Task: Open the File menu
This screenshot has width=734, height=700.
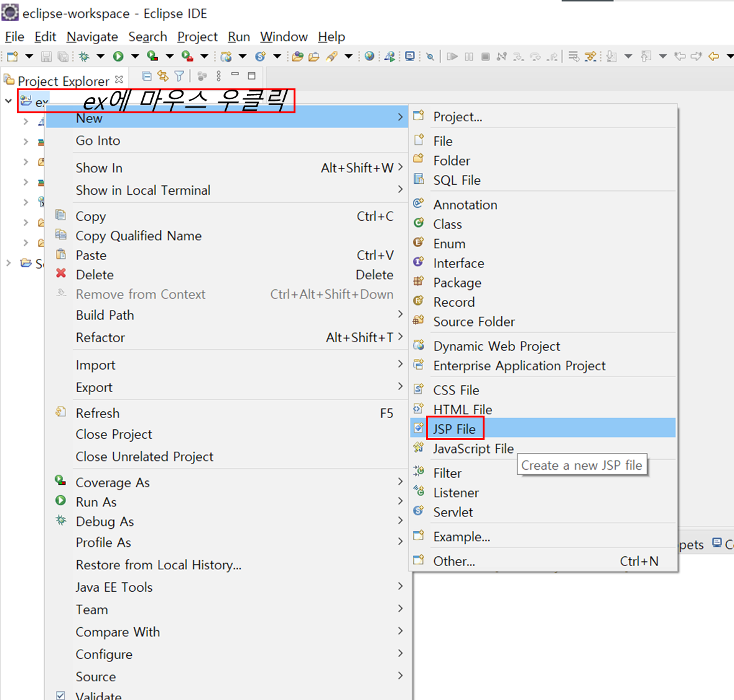Action: (14, 37)
